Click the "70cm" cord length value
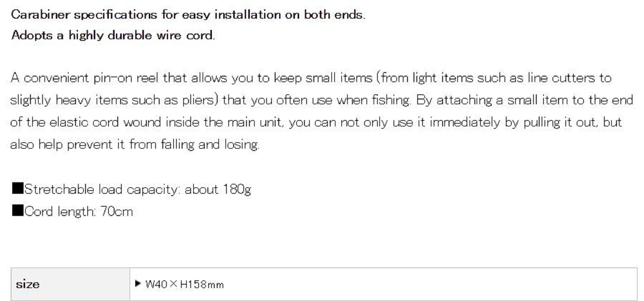644x301 pixels. 117,212
